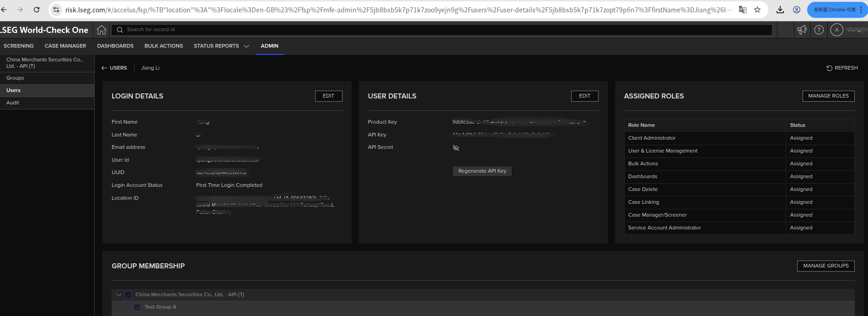Select User & License Management role row
The height and width of the screenshot is (316, 868).
point(739,151)
